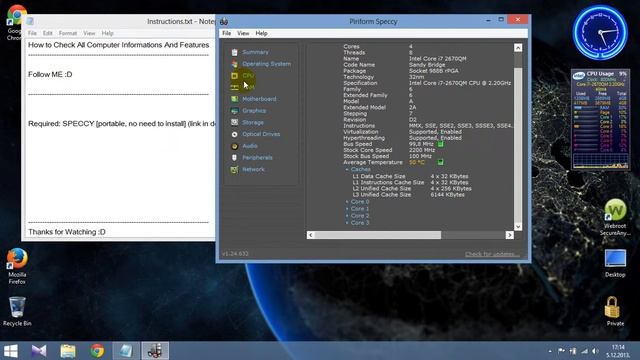640x360 pixels.
Task: Open the Storage section label
Action: (253, 122)
